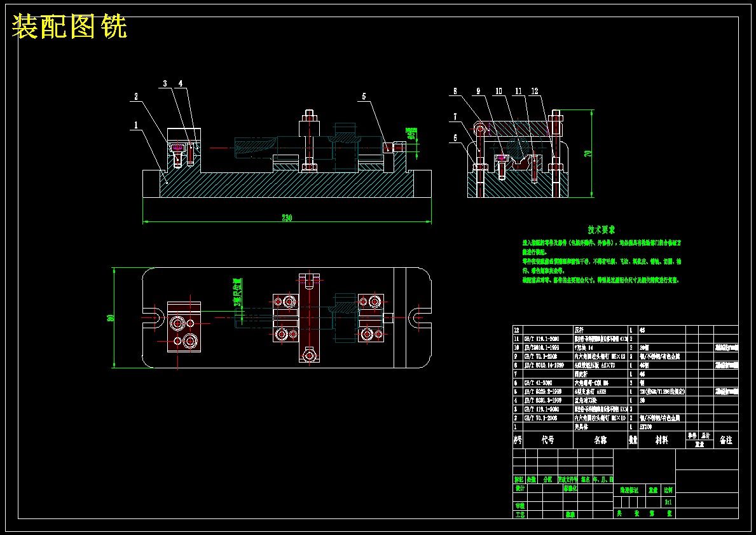This screenshot has width=756, height=535.
Task: Click the 代号 column header
Action: click(547, 440)
